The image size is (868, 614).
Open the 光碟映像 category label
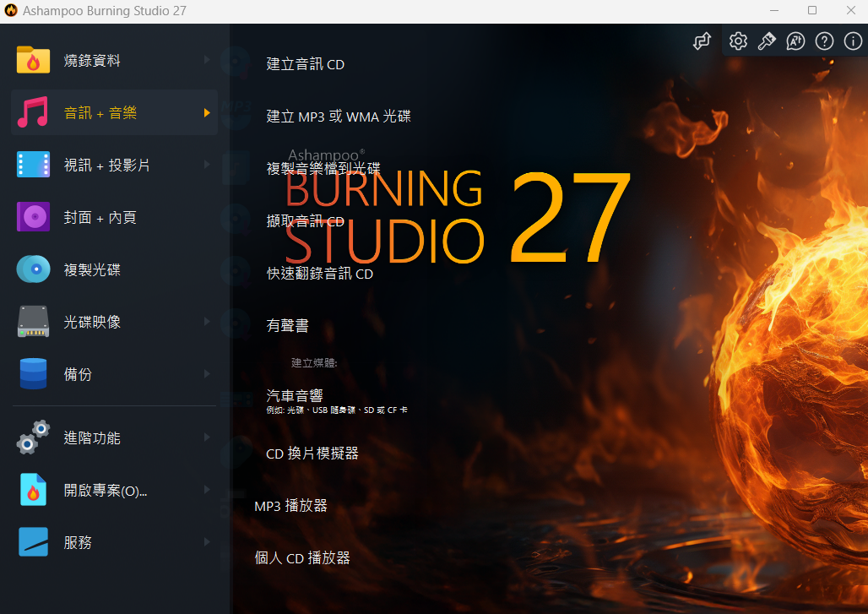[92, 322]
